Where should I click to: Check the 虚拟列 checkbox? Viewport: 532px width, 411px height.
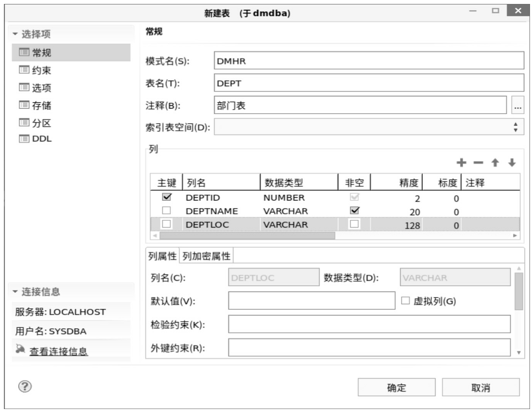(406, 301)
